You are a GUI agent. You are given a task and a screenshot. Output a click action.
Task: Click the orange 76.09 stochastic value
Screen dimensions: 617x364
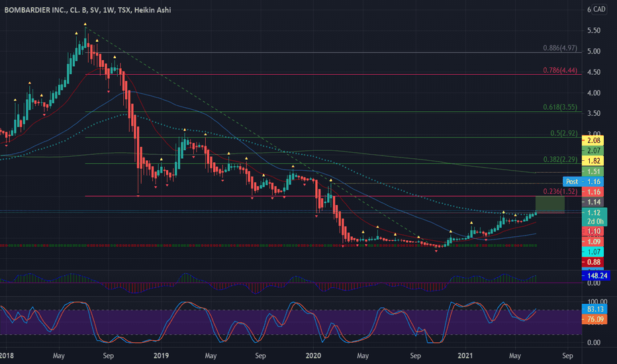(x=594, y=319)
